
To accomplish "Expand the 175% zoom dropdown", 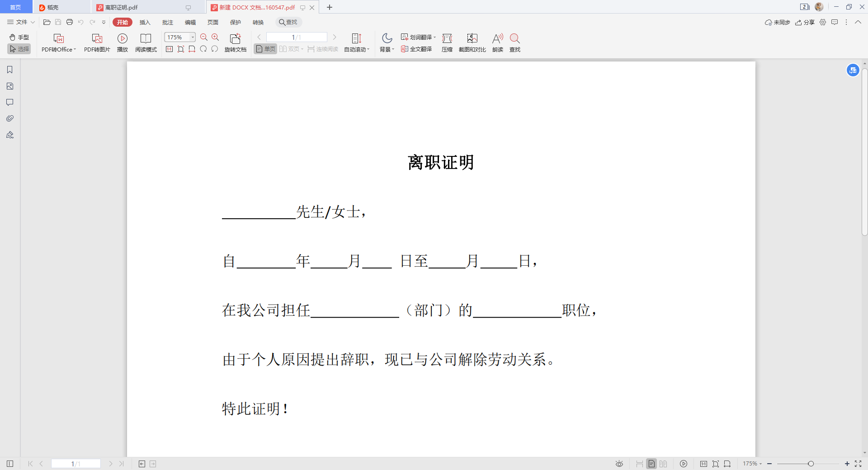I will [193, 37].
